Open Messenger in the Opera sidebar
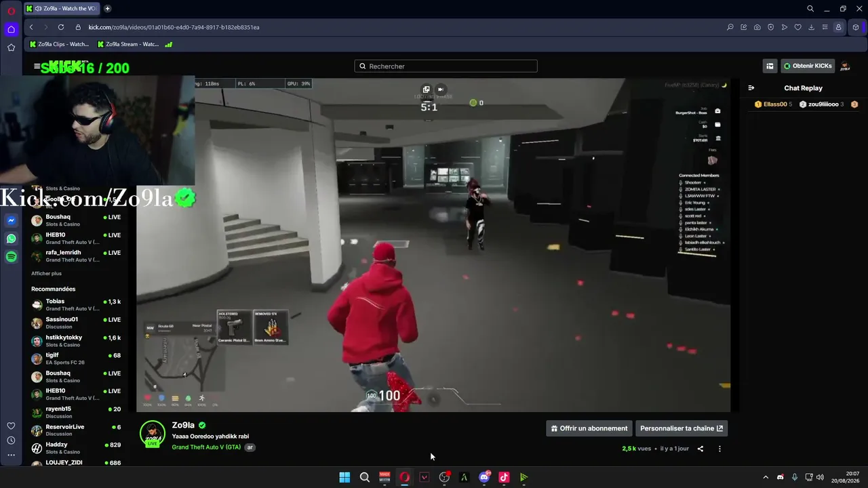Screen dimensions: 868x488 coord(11,220)
